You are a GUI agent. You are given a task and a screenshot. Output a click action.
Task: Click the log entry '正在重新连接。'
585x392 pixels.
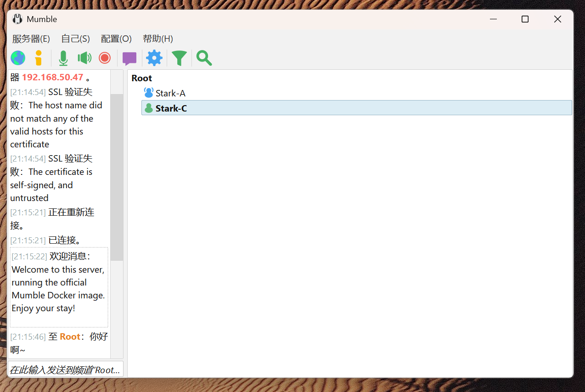(52, 219)
